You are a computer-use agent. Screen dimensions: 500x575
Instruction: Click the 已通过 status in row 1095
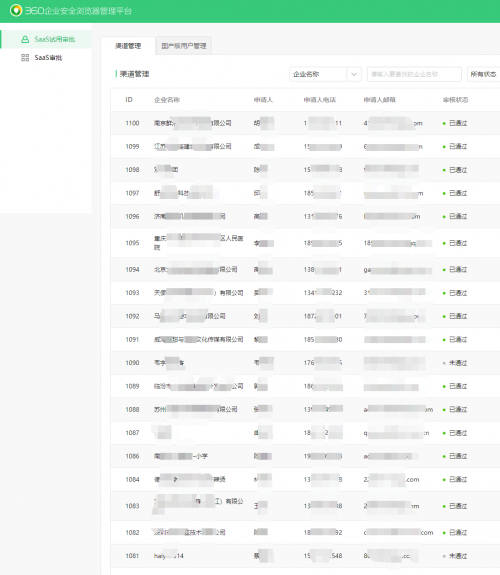(x=455, y=243)
